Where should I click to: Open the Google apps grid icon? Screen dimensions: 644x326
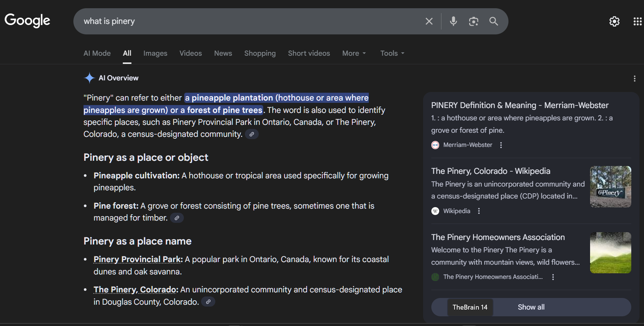pos(637,21)
